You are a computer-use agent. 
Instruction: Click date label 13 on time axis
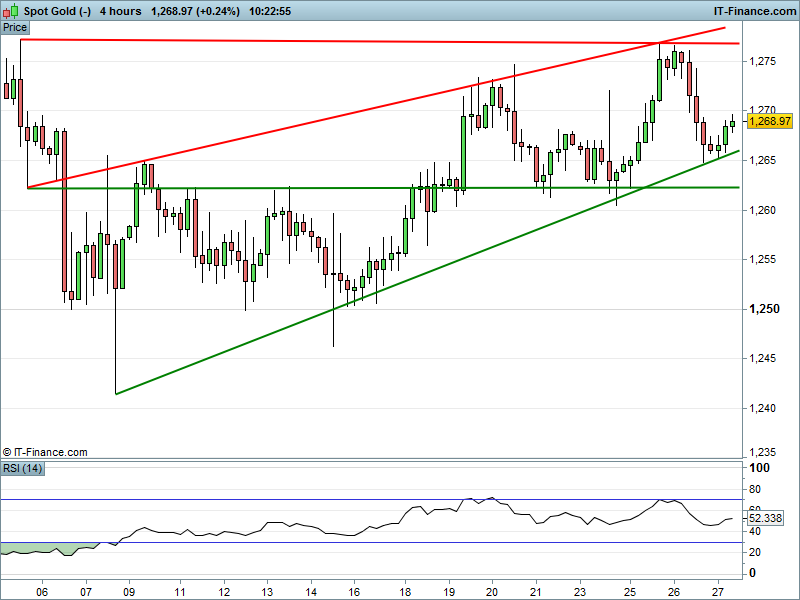click(x=267, y=592)
